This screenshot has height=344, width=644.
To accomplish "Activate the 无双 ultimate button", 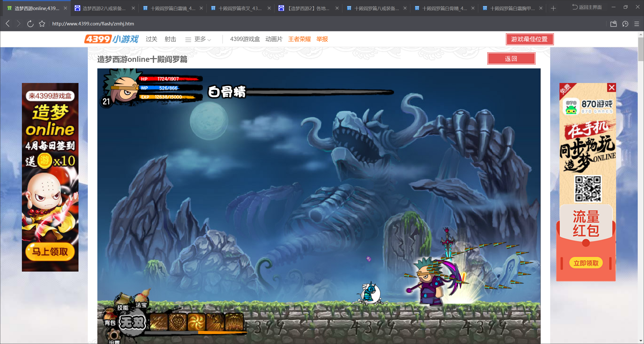I will [132, 322].
